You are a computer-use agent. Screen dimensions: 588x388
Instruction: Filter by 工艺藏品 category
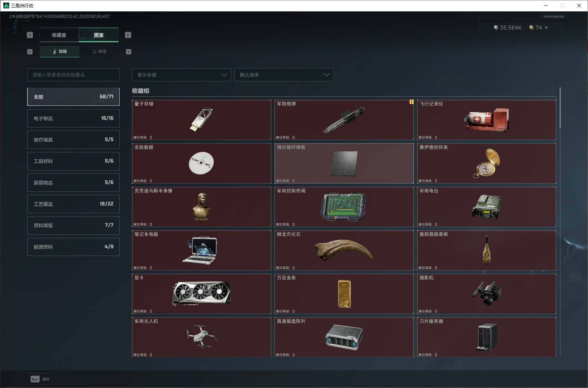73,204
